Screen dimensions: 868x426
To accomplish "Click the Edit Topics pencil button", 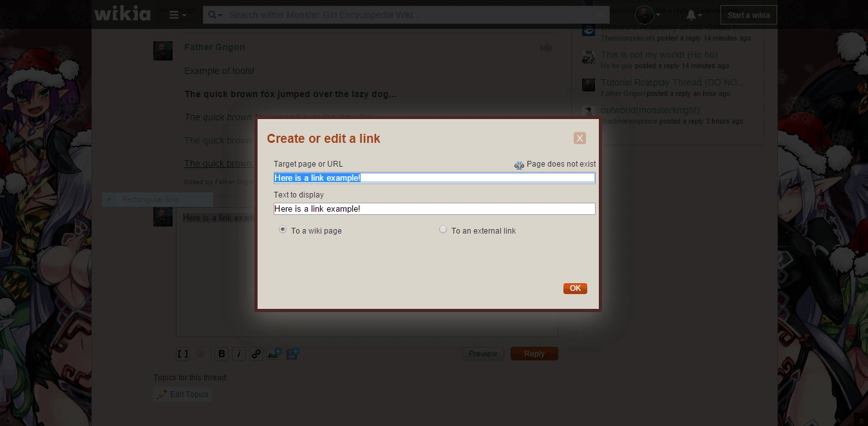I will tap(182, 394).
